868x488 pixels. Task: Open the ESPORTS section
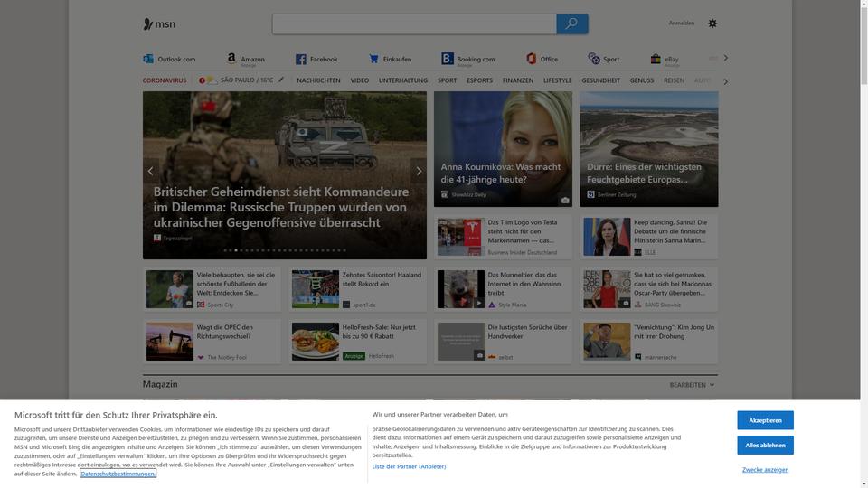[479, 80]
